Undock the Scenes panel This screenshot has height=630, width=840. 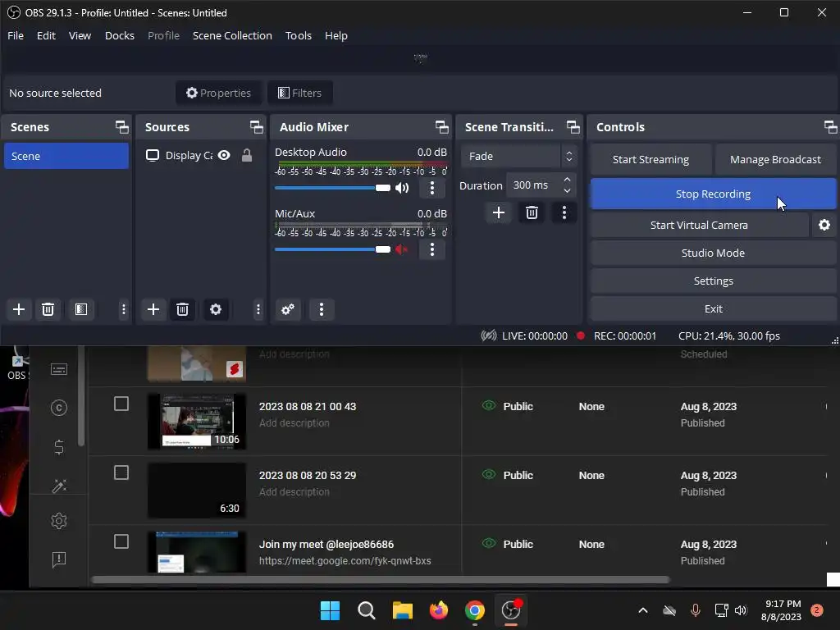122,127
